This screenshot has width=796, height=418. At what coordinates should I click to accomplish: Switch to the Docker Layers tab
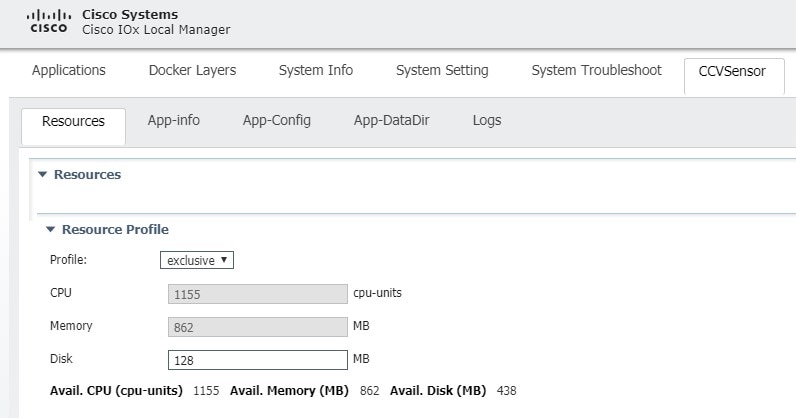pyautogui.click(x=192, y=70)
